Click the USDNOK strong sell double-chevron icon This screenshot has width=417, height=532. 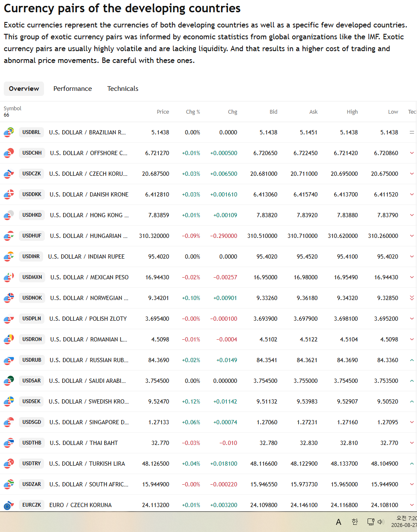(412, 298)
